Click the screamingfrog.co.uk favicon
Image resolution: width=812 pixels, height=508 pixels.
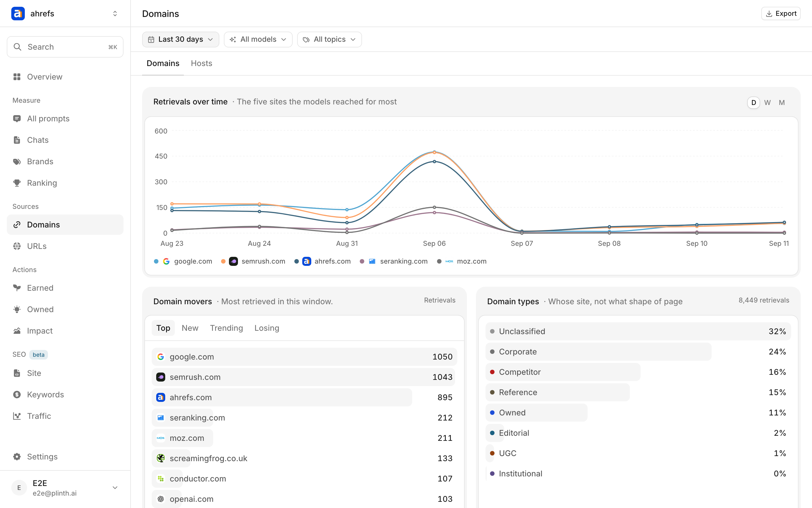[x=161, y=458]
